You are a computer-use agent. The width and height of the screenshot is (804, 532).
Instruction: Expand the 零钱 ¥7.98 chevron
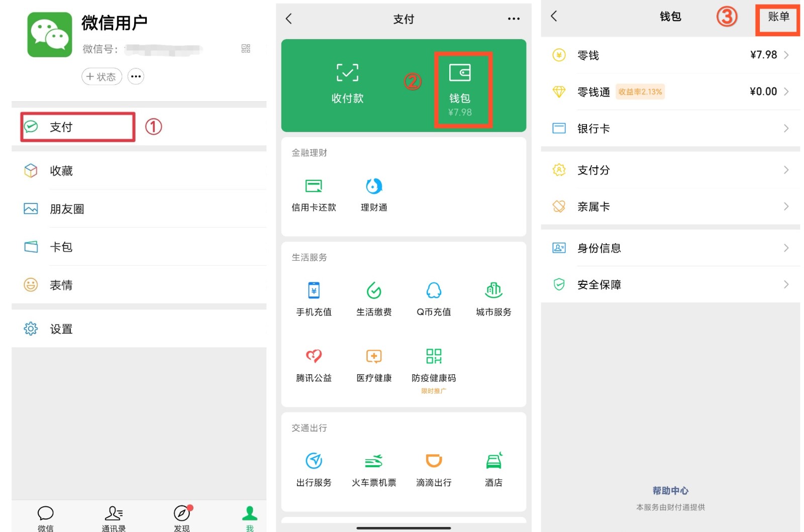pyautogui.click(x=786, y=55)
